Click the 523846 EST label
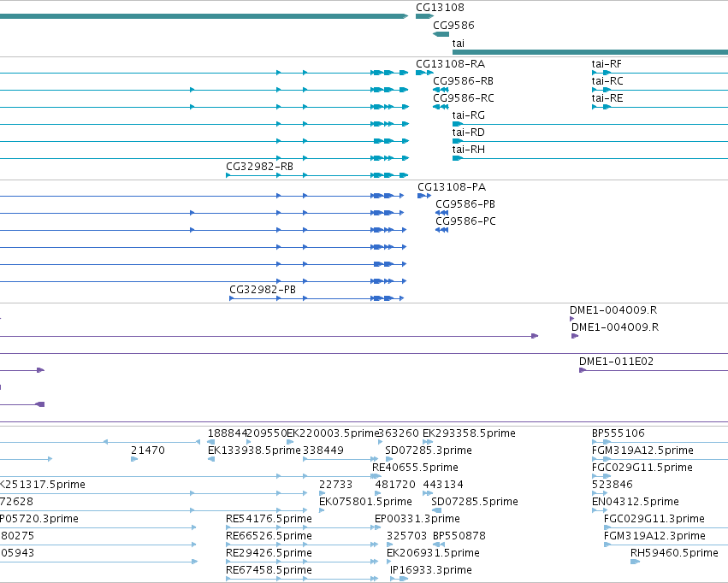 (612, 485)
